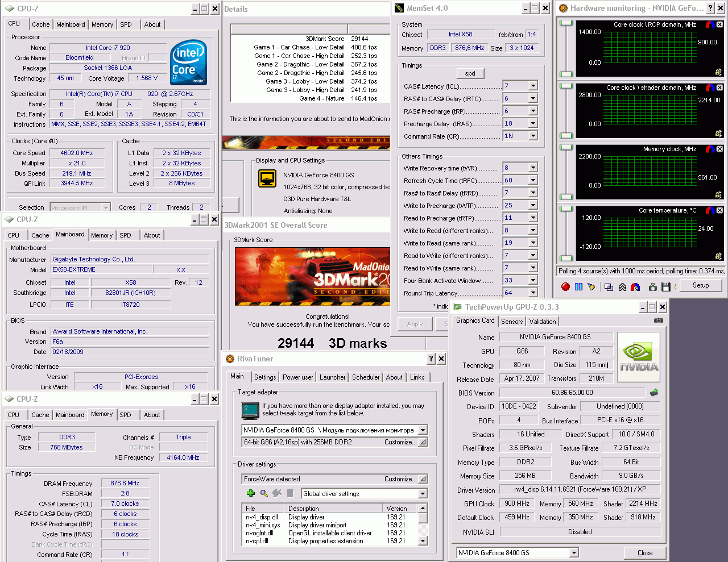Click the Close button in GPU-Z
Viewport: 728px width, 562px height.
[x=645, y=553]
